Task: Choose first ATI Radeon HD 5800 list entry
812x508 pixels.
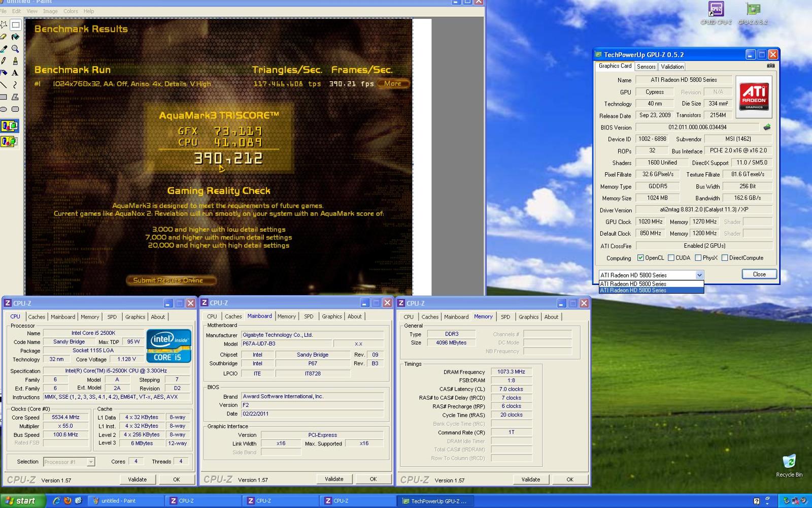Action: click(x=651, y=284)
